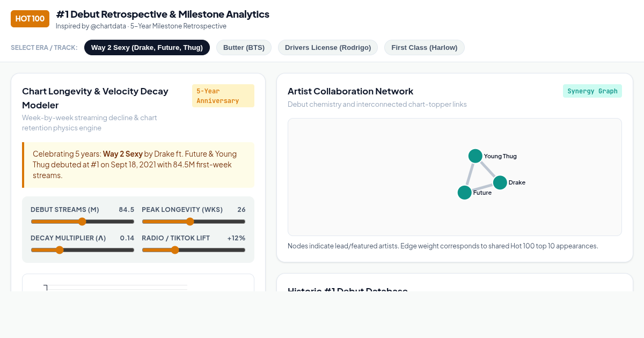This screenshot has height=338, width=644.
Task: Click the Radio / TikTok Lift value +12%
Action: coord(236,238)
